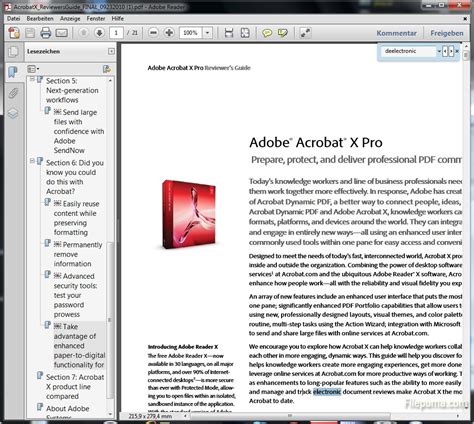This screenshot has height=424, width=474.
Task: Open the Fenster menu
Action: (96, 19)
